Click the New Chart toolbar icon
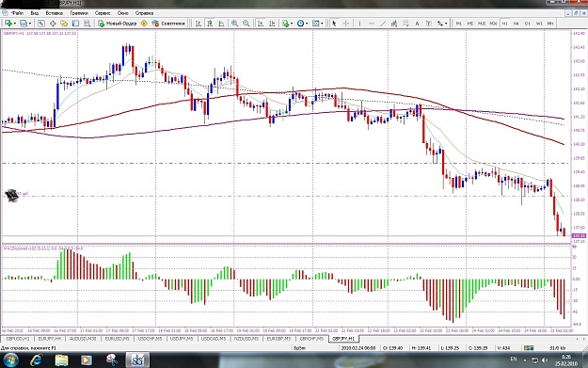 click(8, 24)
